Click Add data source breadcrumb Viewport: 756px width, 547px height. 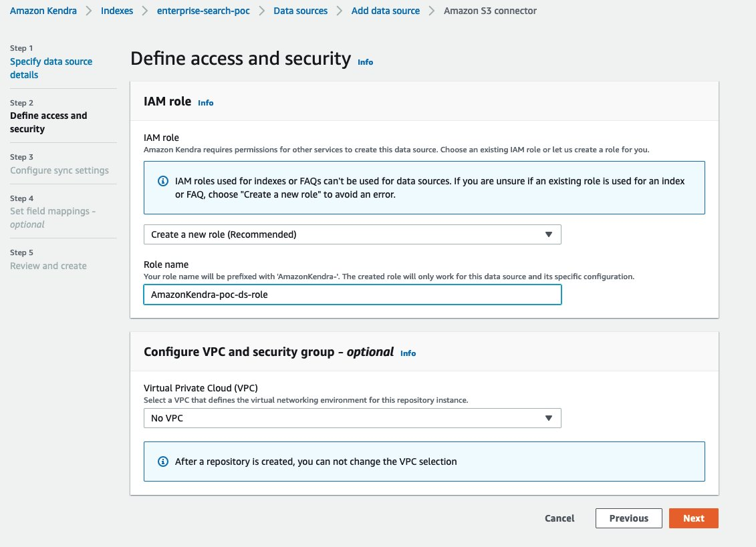[x=386, y=11]
